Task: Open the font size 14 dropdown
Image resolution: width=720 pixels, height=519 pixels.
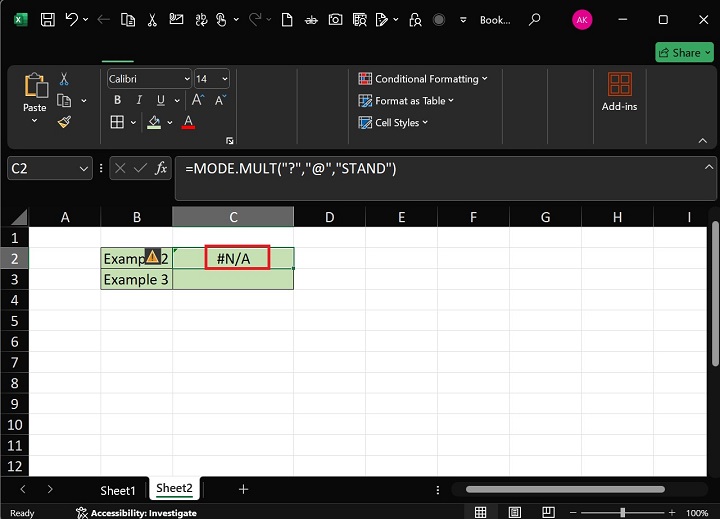Action: point(225,79)
